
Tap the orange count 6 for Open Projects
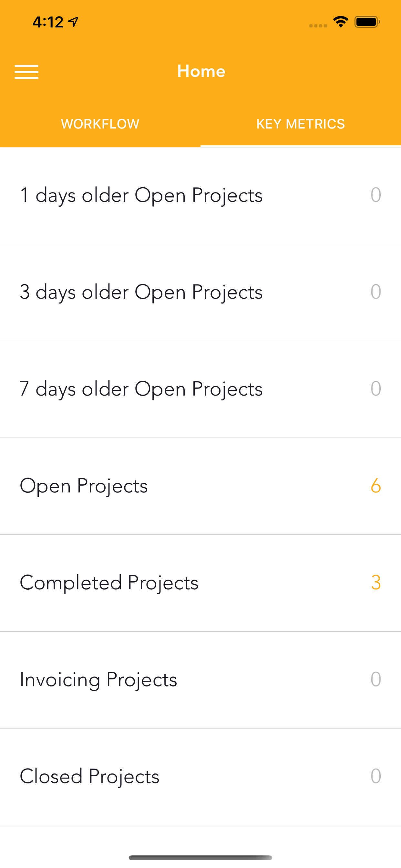click(376, 486)
